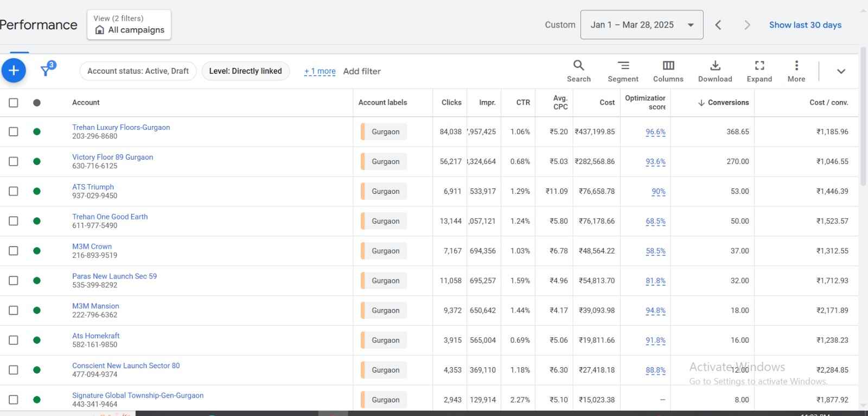
Task: Open the Columns editor icon
Action: 668,71
